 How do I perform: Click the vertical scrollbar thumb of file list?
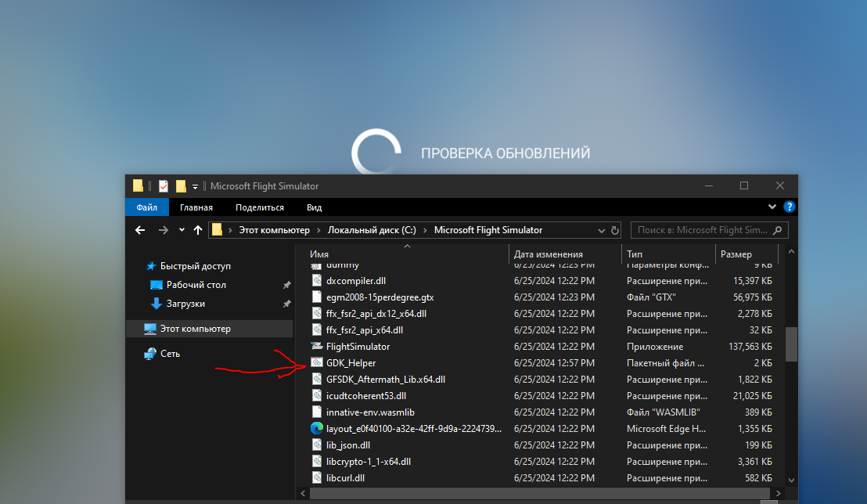[791, 344]
